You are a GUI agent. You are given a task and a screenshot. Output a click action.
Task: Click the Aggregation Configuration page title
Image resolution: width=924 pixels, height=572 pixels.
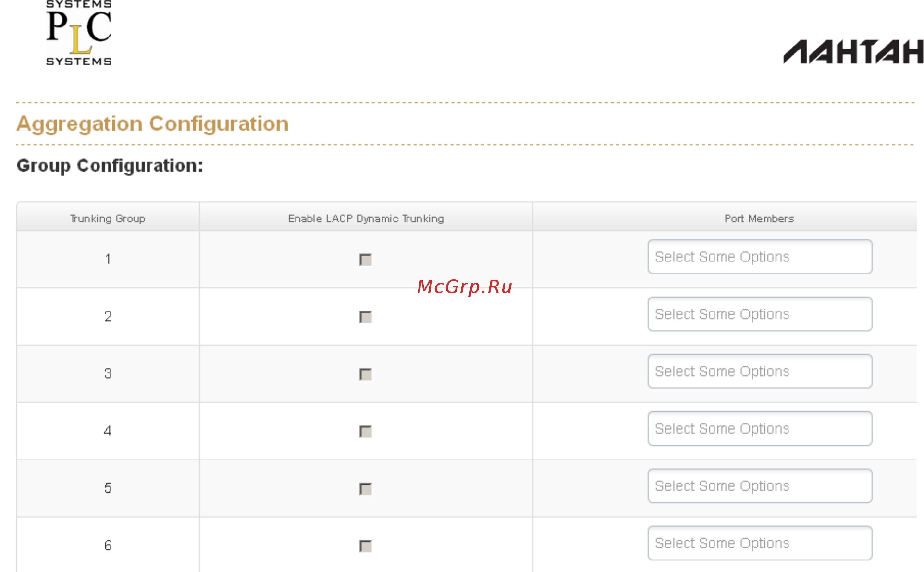pos(152,124)
